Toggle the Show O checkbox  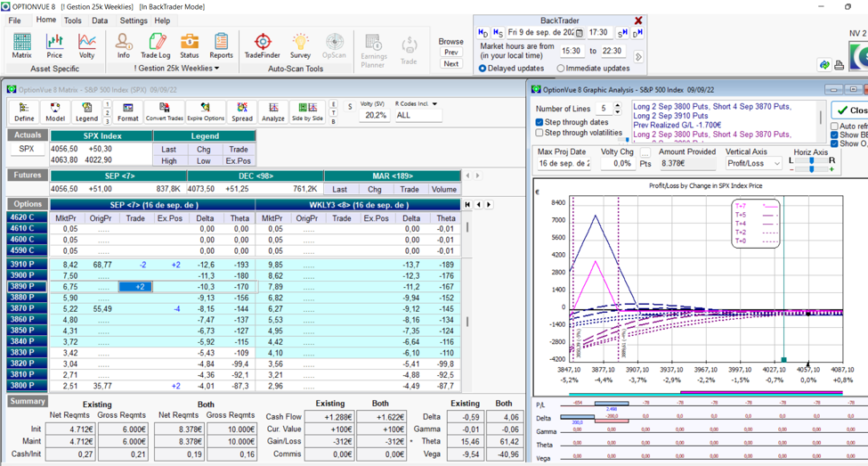tap(834, 143)
